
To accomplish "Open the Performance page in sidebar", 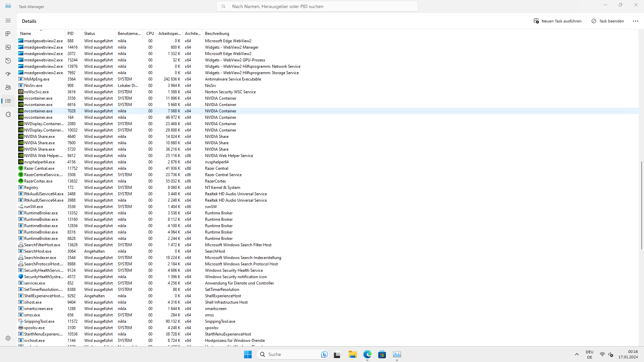I will [x=8, y=47].
